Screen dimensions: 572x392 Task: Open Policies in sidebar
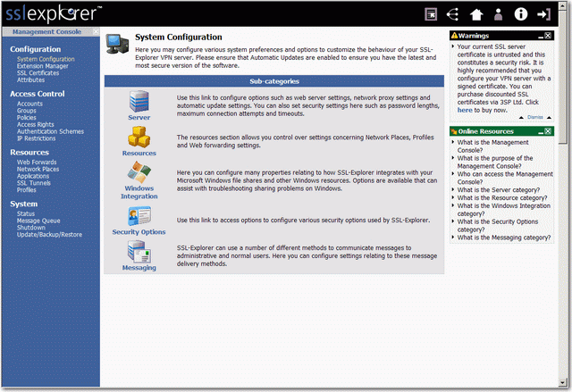pyautogui.click(x=26, y=118)
